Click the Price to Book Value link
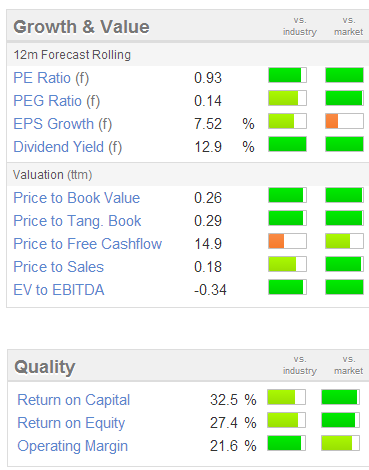 click(x=77, y=198)
